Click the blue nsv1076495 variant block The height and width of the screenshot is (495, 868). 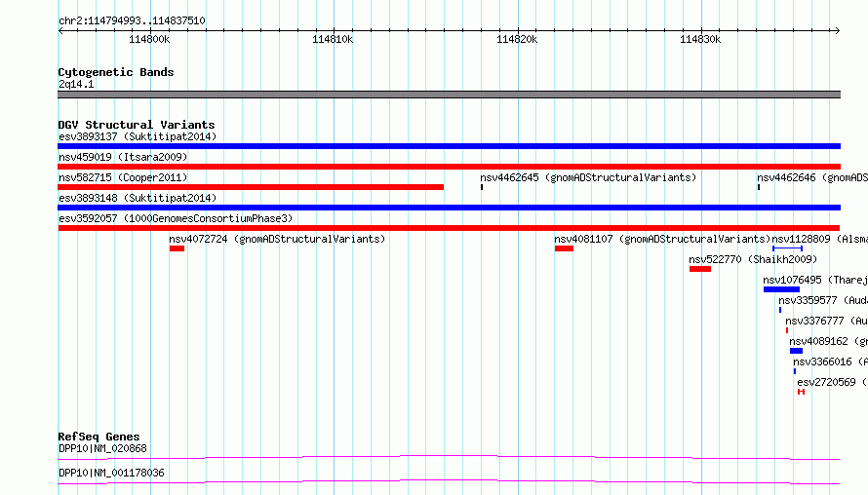pyautogui.click(x=781, y=289)
